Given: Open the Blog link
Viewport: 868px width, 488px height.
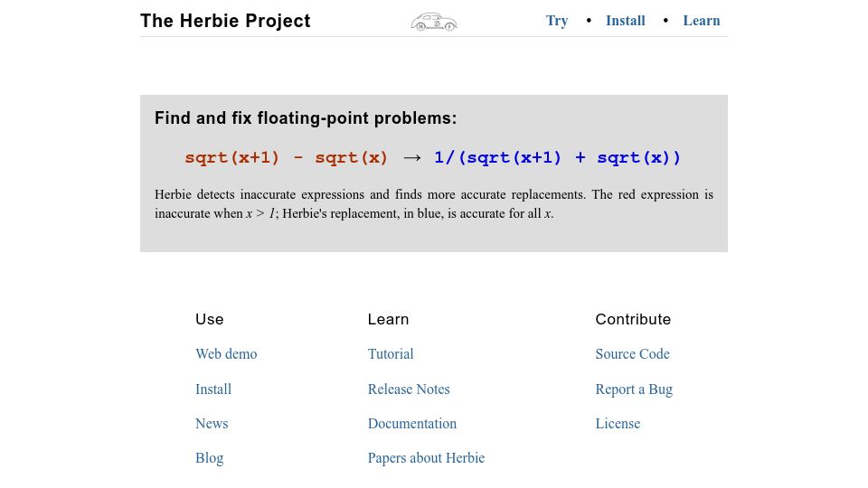Looking at the screenshot, I should (209, 458).
